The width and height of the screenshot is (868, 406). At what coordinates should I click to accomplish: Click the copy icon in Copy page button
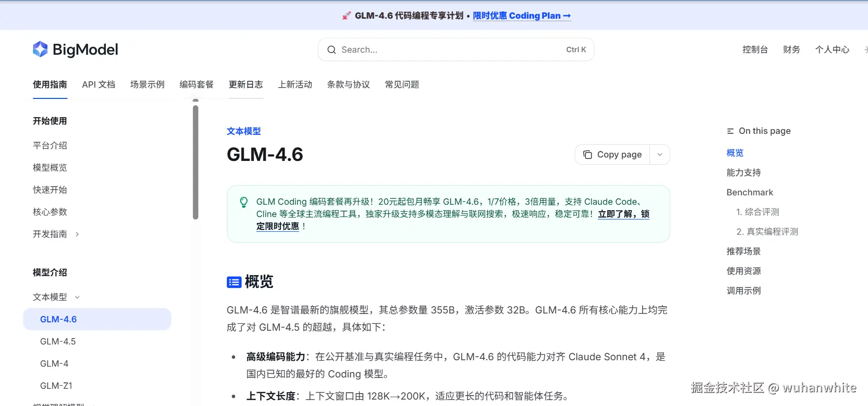coord(588,155)
